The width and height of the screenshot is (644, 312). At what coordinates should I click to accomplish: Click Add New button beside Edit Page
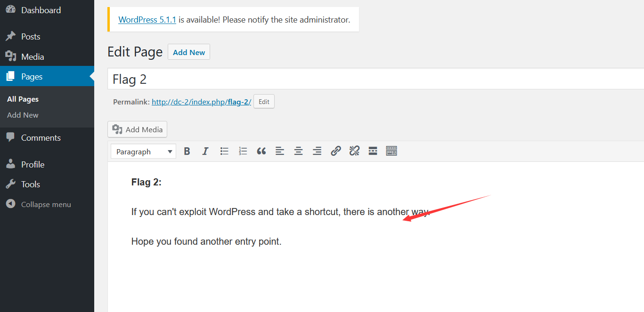pos(189,52)
